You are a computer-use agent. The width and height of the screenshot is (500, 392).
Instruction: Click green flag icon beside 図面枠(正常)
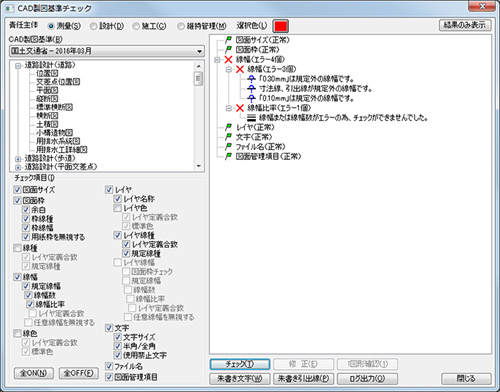click(x=228, y=50)
